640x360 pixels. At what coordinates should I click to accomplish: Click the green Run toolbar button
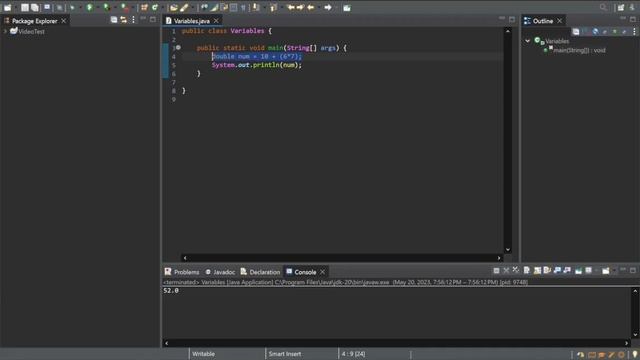click(89, 7)
